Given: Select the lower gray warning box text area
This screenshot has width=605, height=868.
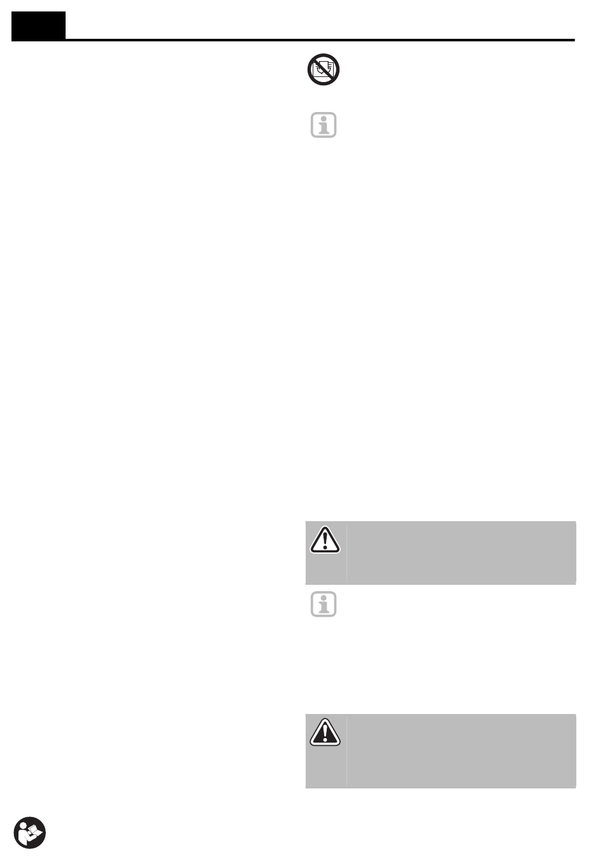Looking at the screenshot, I should click(462, 750).
